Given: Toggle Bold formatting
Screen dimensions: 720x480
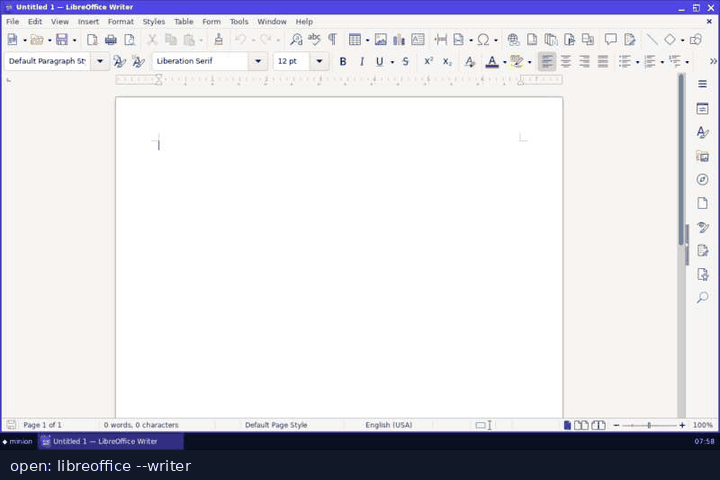Looking at the screenshot, I should tap(343, 62).
